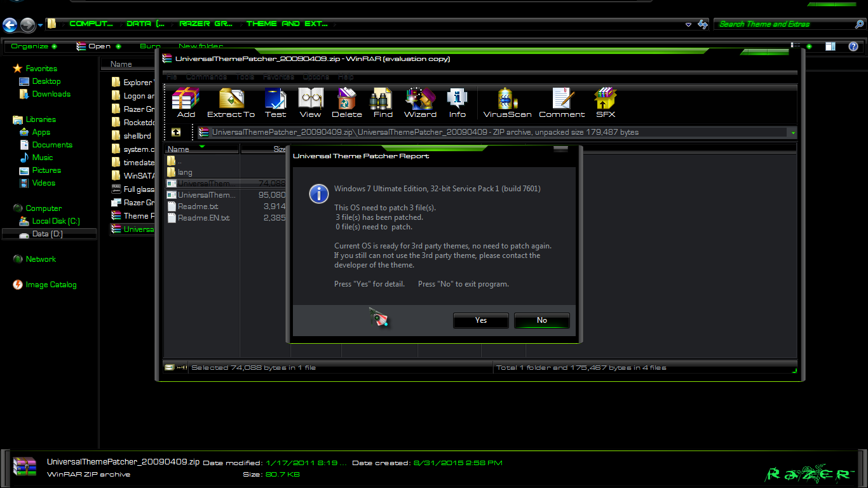Open WinRAR File menu
Screen dimensions: 868x488
tap(172, 77)
